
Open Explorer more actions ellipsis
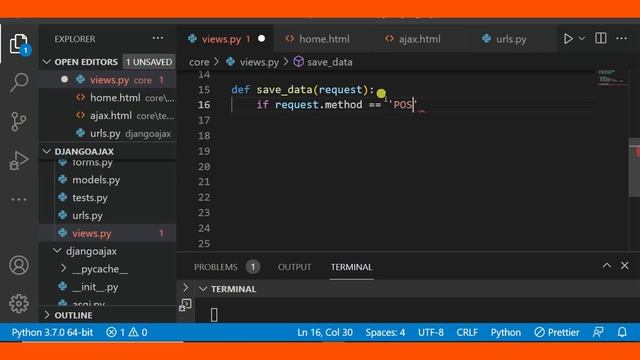[158, 38]
